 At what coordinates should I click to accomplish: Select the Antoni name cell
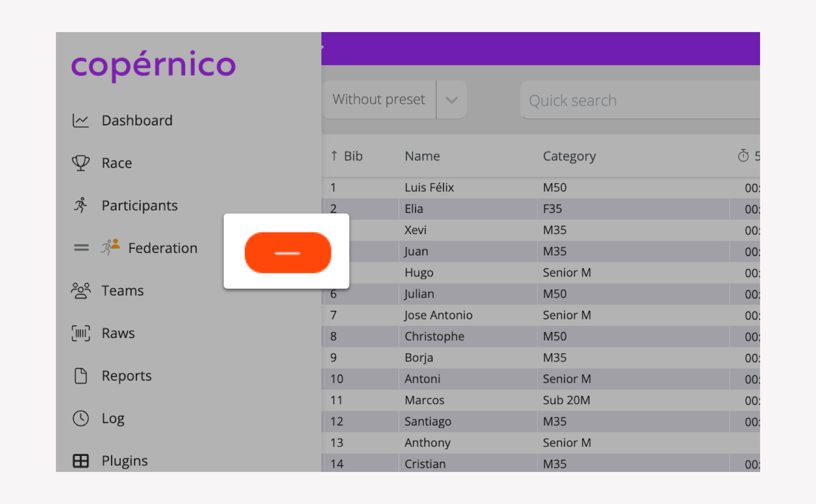pyautogui.click(x=468, y=379)
